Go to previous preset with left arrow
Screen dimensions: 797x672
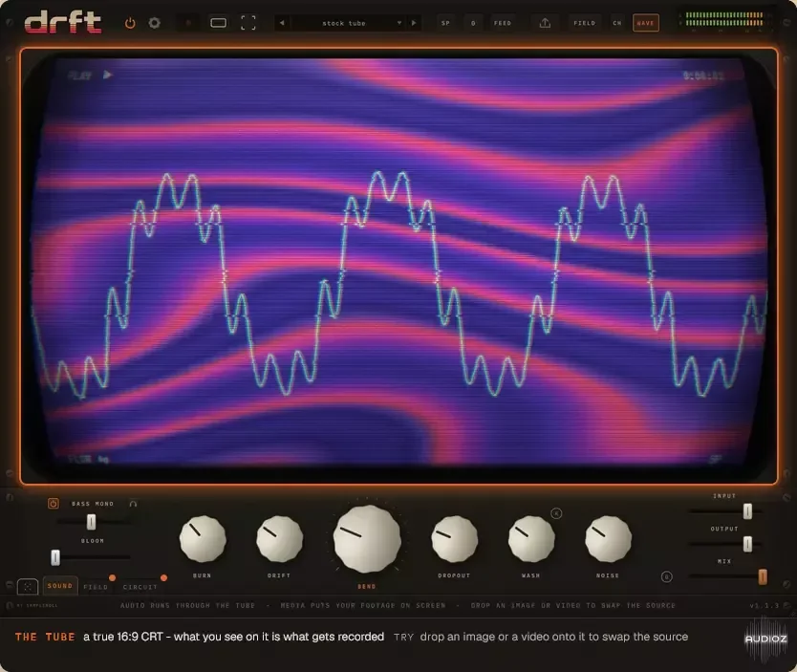click(282, 23)
